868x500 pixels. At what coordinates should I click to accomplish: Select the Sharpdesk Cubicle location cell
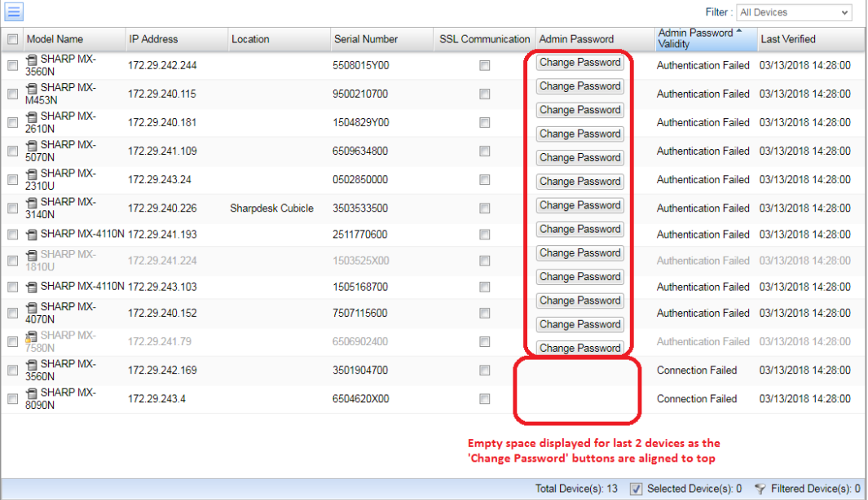click(271, 208)
